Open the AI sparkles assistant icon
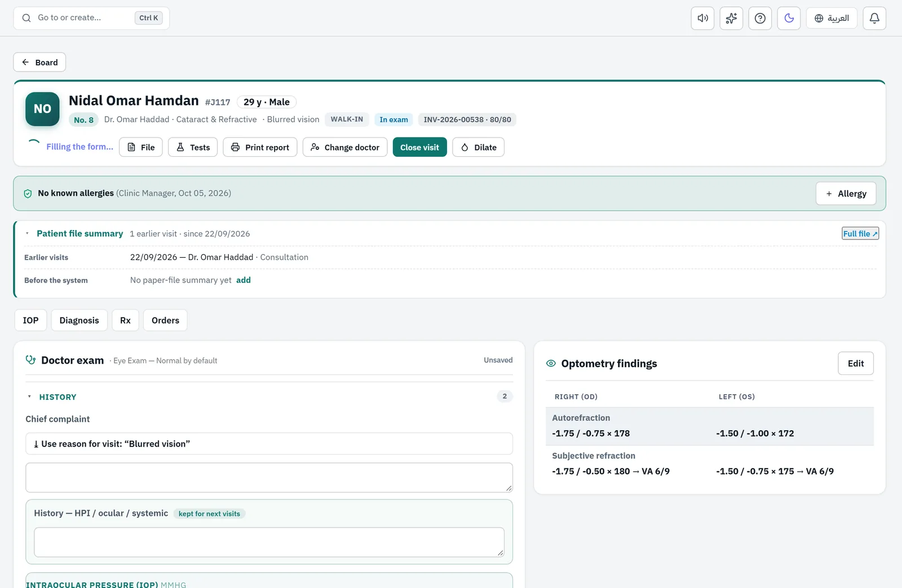902x588 pixels. click(731, 18)
